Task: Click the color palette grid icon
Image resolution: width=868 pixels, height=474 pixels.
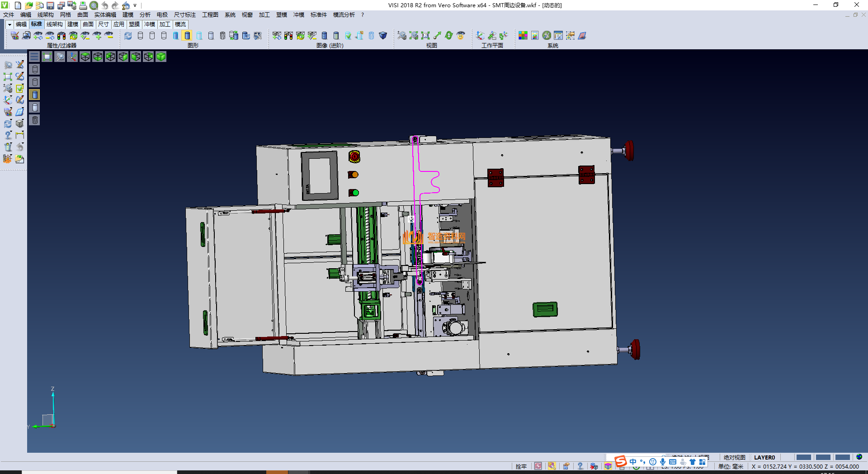Action: click(x=523, y=35)
